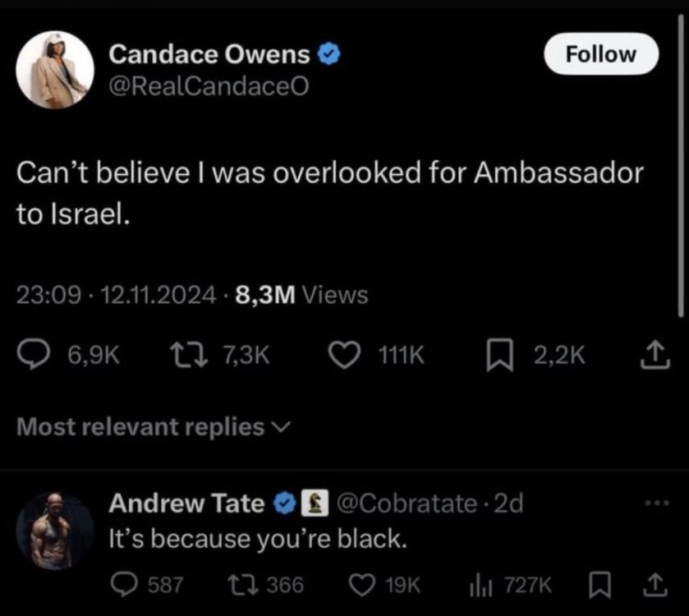The height and width of the screenshot is (616, 689).
Task: Open the @RealCandaceO profile handle
Action: 209,86
